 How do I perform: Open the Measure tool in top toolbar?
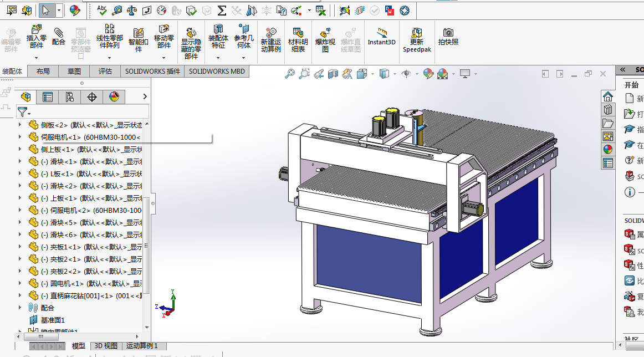tap(117, 11)
